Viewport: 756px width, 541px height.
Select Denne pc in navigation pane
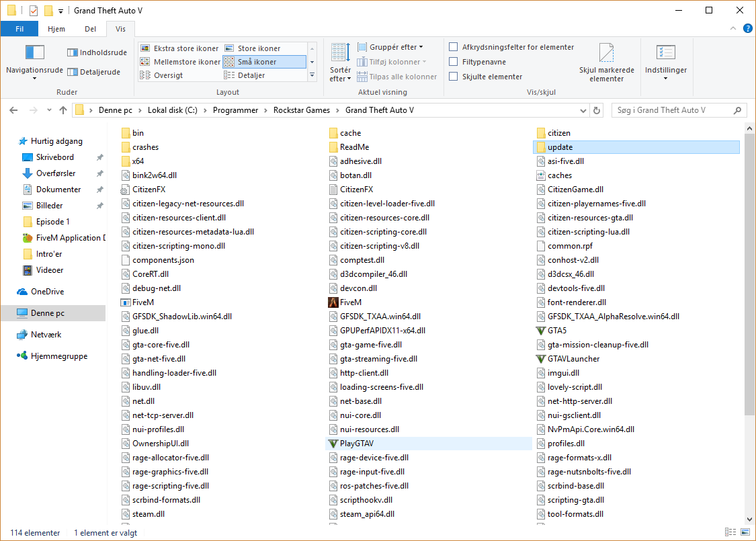tap(53, 313)
